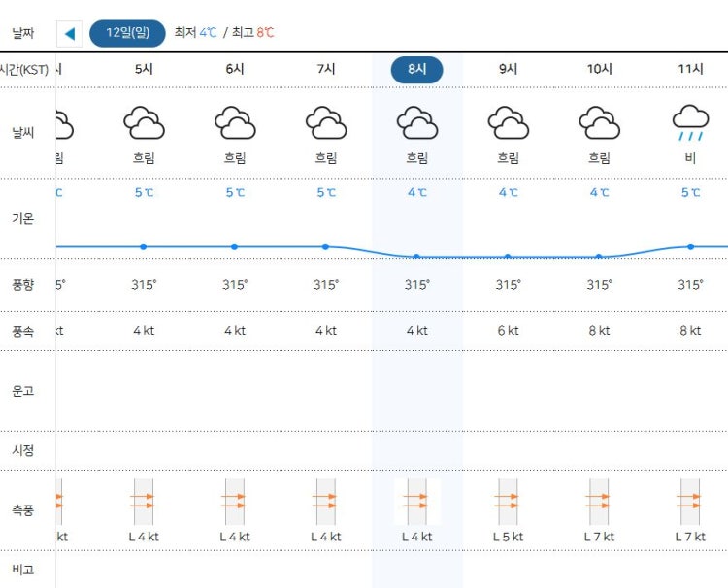This screenshot has width=728, height=588.
Task: Select the highlighted 8시 time column
Action: point(417,70)
